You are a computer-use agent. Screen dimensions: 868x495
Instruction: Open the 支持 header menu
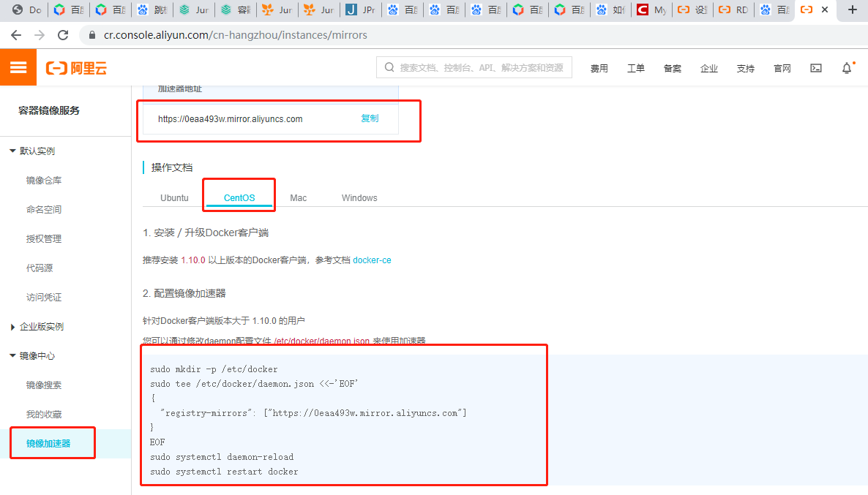[745, 68]
